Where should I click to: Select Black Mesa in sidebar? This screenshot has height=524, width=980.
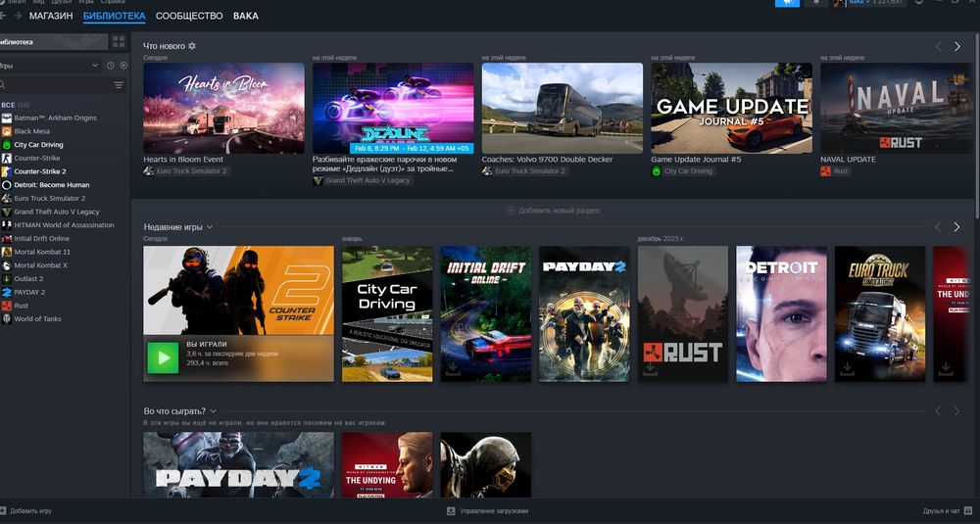(32, 131)
